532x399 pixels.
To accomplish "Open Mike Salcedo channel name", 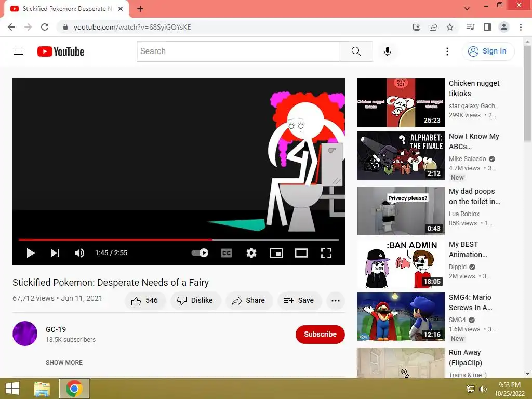I will tap(467, 159).
